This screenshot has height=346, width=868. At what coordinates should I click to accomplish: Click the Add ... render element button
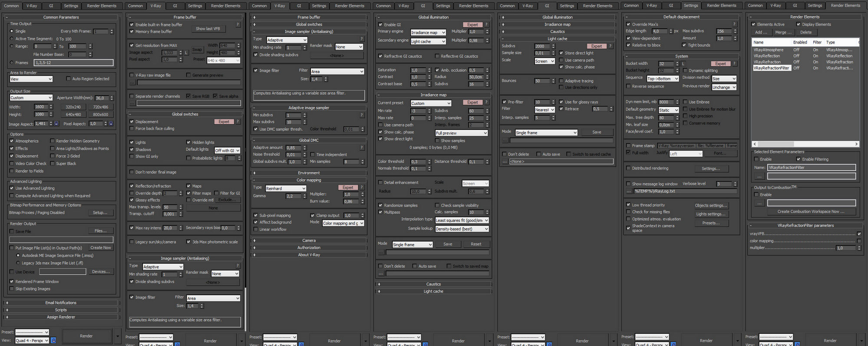coord(761,32)
